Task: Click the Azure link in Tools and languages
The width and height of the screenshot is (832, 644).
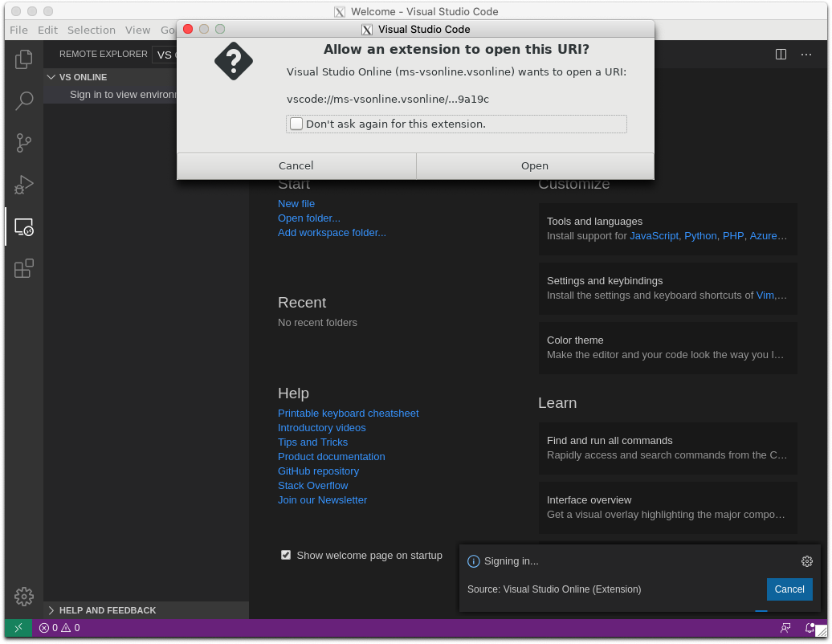Action: (x=764, y=235)
